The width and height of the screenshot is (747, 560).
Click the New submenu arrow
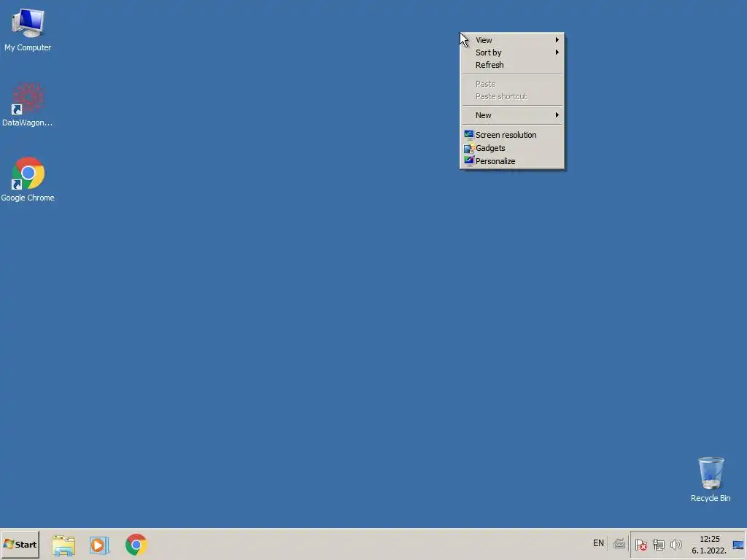pos(557,115)
